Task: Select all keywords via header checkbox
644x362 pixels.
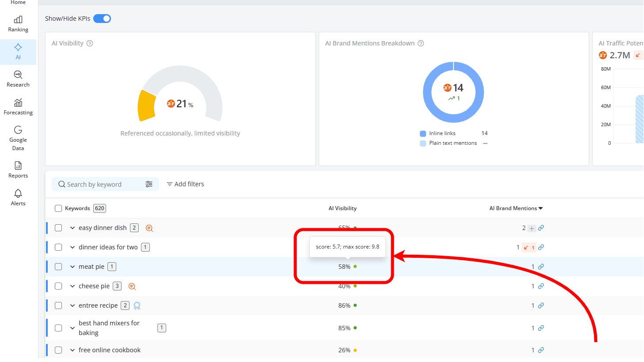Action: pos(58,208)
